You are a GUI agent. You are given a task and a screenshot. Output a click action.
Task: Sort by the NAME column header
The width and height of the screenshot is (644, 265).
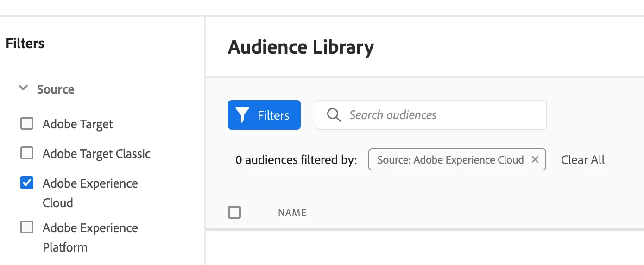pyautogui.click(x=292, y=213)
